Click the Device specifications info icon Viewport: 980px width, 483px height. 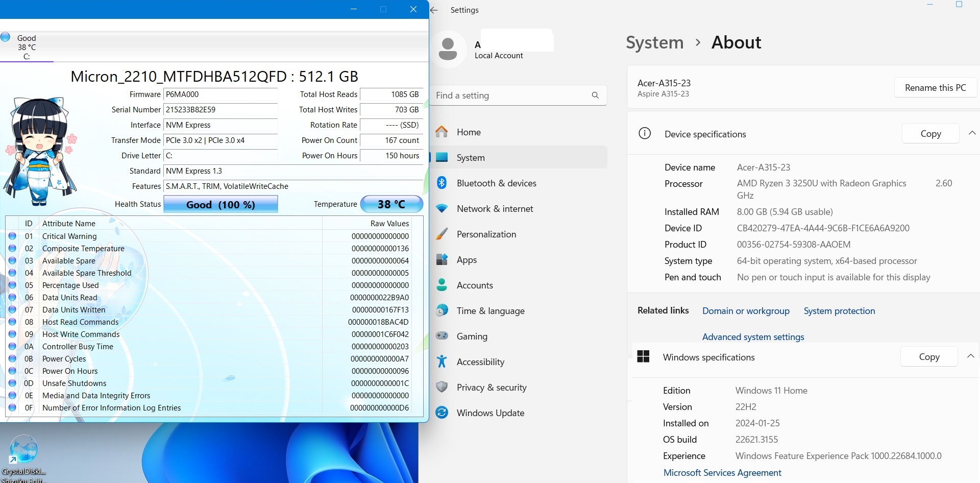[645, 134]
